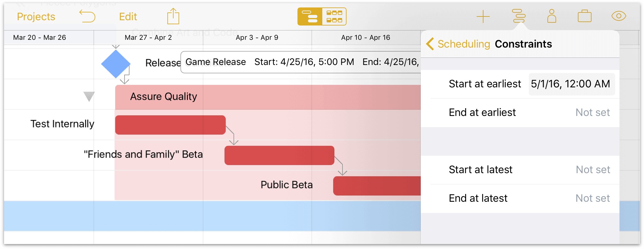Switch to Gantt chart view
644x249 pixels.
point(310,16)
